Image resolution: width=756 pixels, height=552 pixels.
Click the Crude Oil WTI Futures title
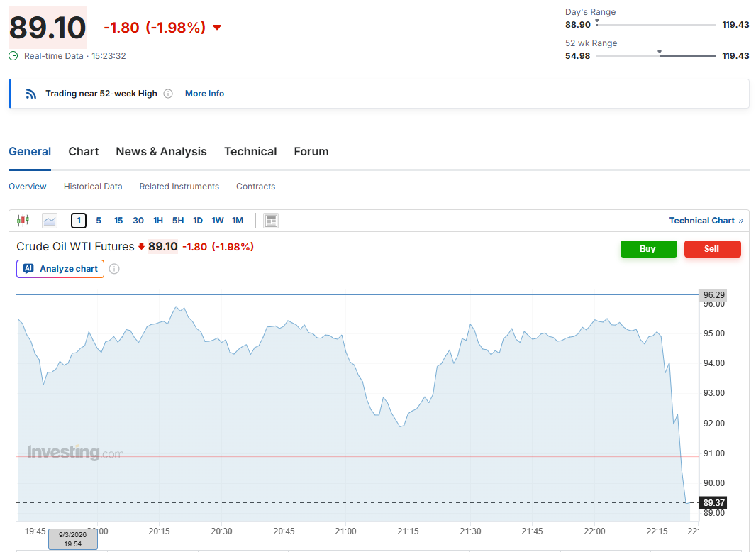point(75,247)
